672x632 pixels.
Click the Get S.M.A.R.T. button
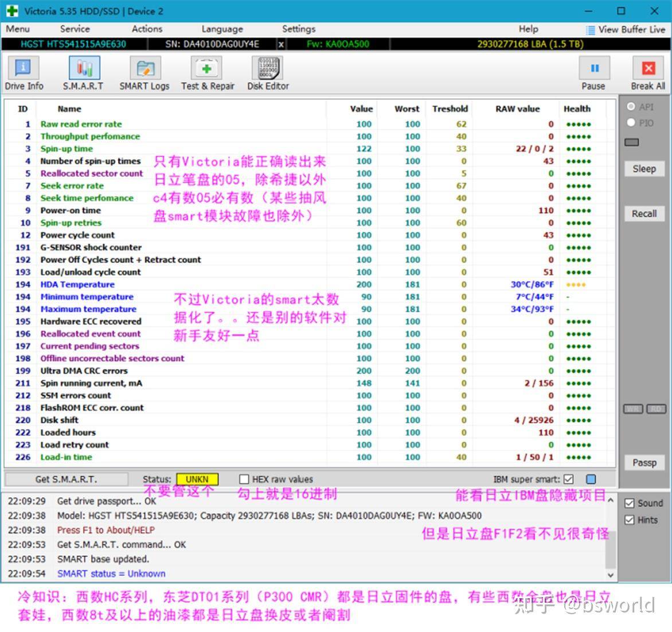tap(66, 479)
